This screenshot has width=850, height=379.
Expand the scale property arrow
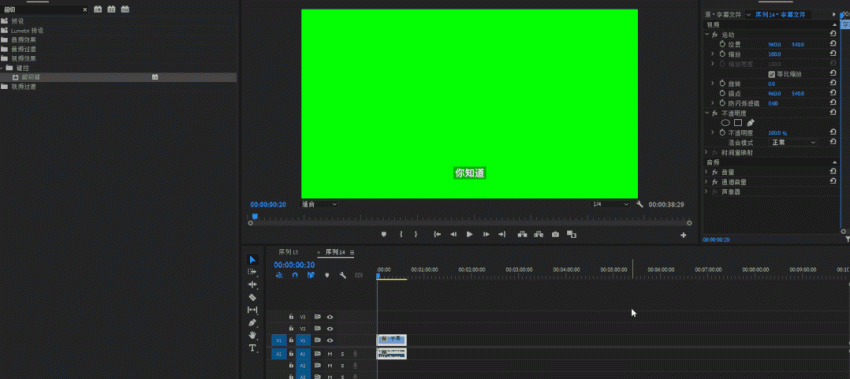tap(712, 54)
